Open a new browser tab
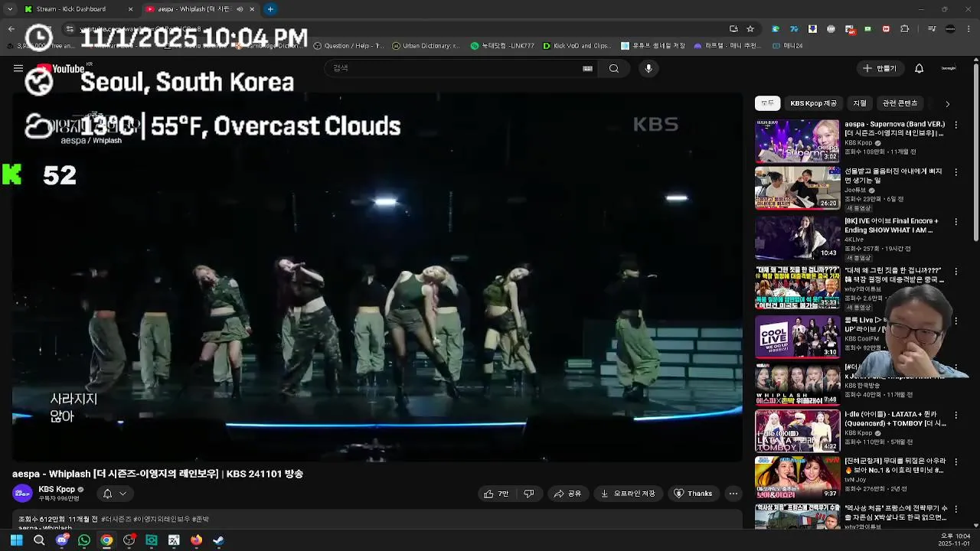Screen dimensions: 980x551 270,9
